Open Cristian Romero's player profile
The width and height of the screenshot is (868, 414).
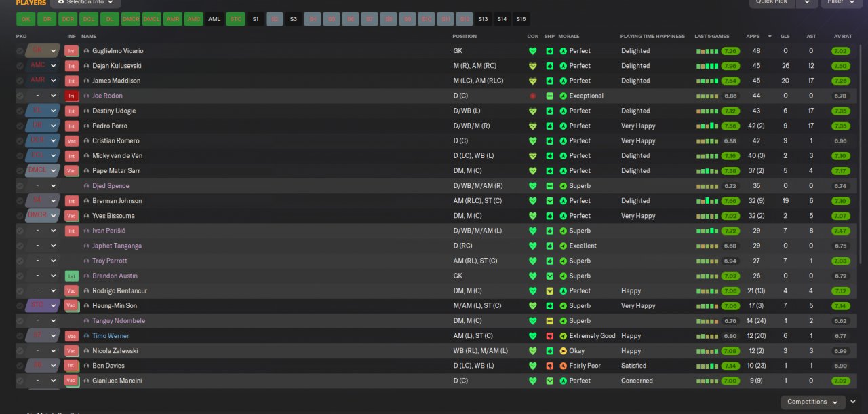(x=116, y=140)
